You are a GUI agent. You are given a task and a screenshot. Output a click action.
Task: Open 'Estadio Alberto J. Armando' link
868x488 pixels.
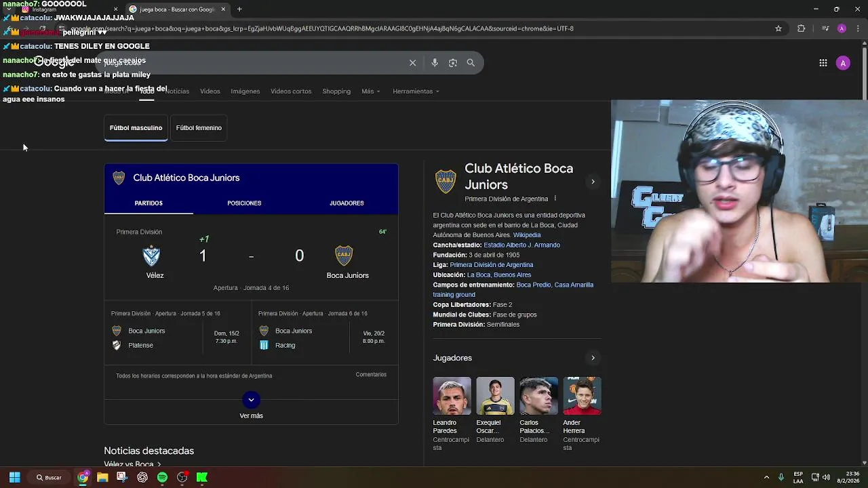(x=521, y=245)
